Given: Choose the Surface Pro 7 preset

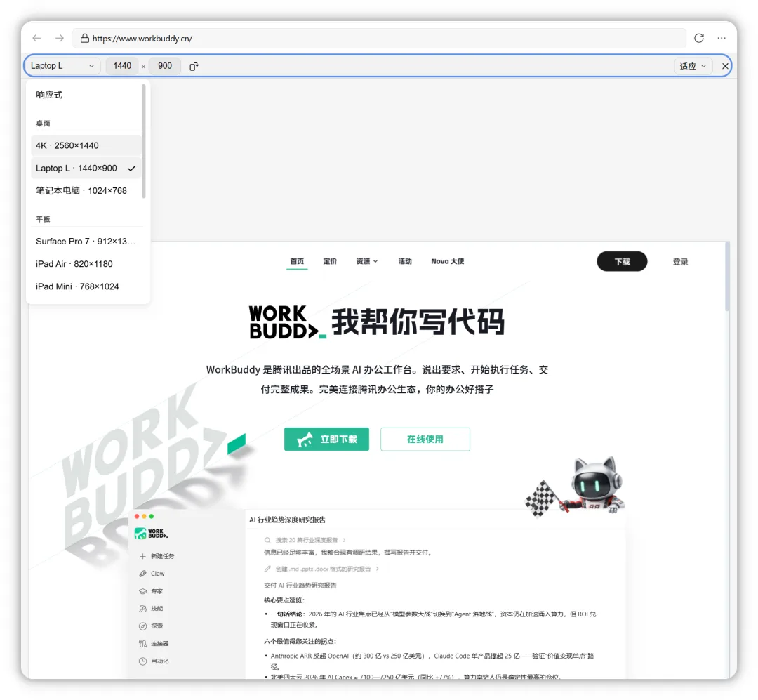Looking at the screenshot, I should 86,242.
